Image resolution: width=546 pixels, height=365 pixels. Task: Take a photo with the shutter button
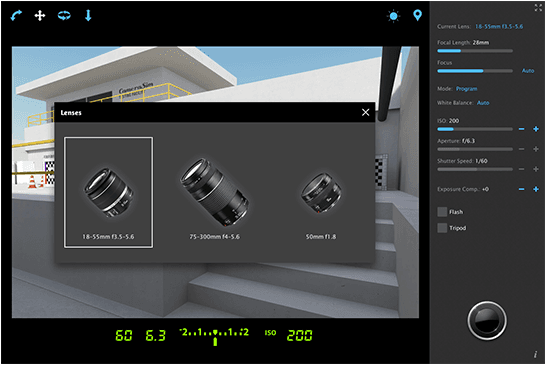pos(487,320)
